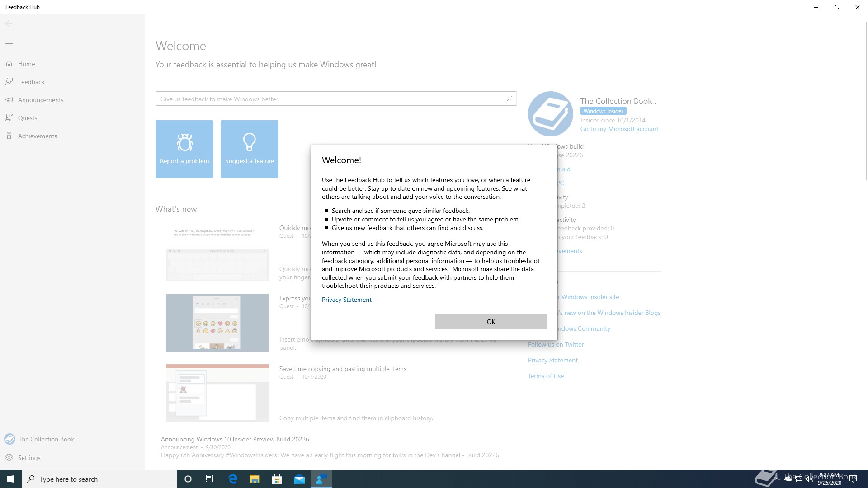
Task: Click the Windows Insider badge
Action: pos(603,111)
